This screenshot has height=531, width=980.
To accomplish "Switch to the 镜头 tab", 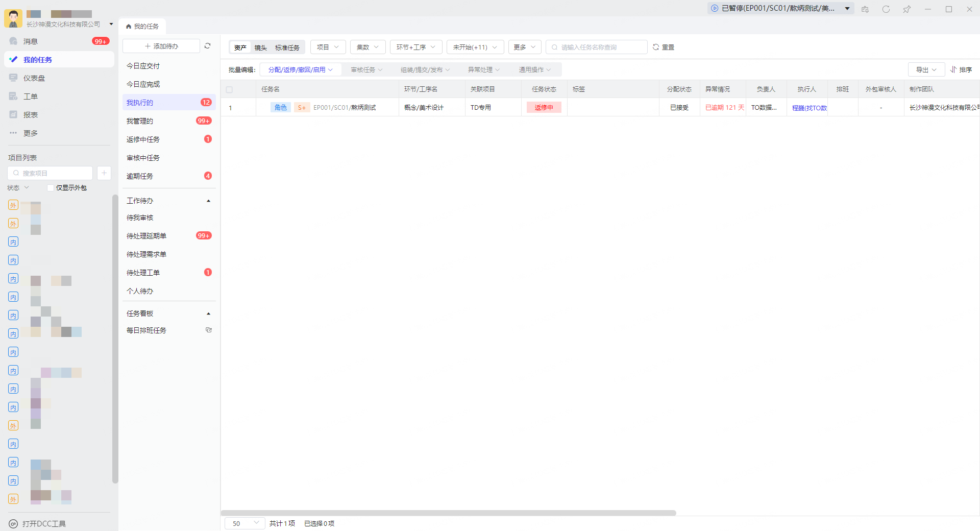I will tap(261, 47).
